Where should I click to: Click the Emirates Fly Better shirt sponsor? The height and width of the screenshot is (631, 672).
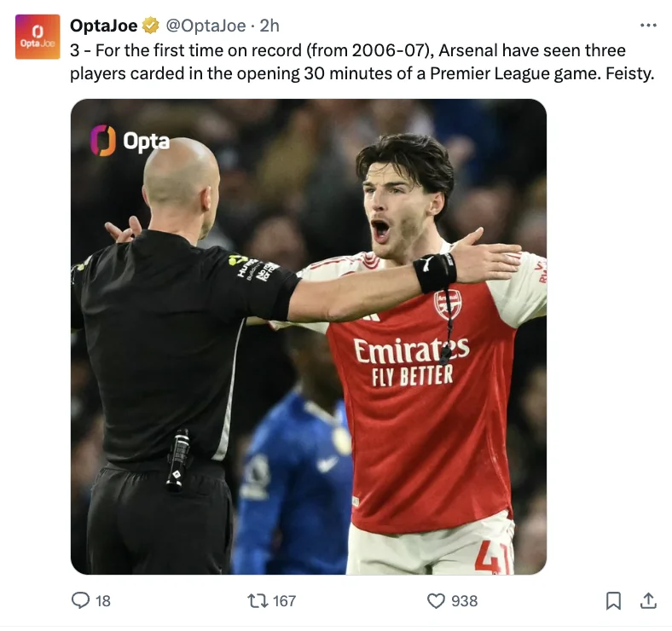[x=412, y=360]
